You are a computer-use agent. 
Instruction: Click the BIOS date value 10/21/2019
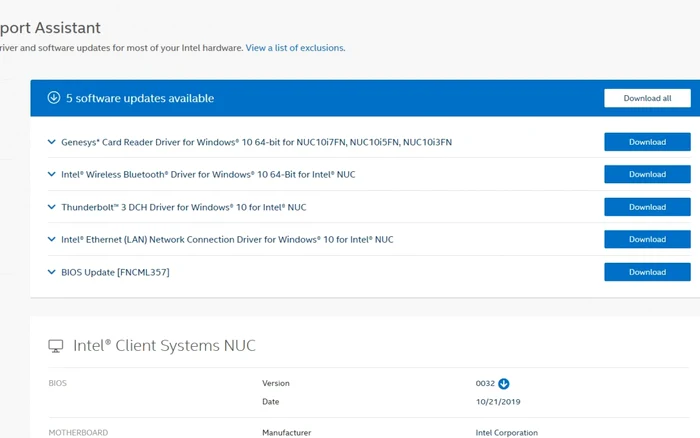[498, 401]
